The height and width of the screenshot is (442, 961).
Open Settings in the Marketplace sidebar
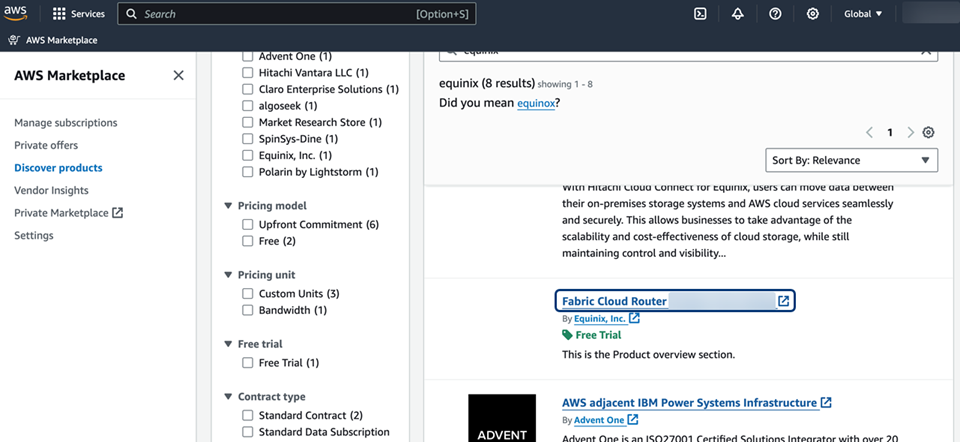34,235
